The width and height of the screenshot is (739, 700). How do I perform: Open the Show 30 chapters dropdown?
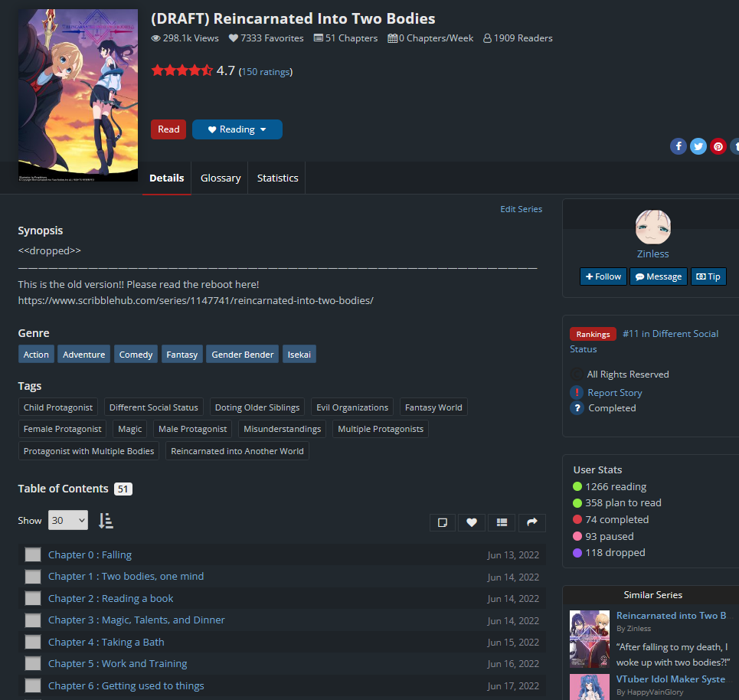point(67,520)
